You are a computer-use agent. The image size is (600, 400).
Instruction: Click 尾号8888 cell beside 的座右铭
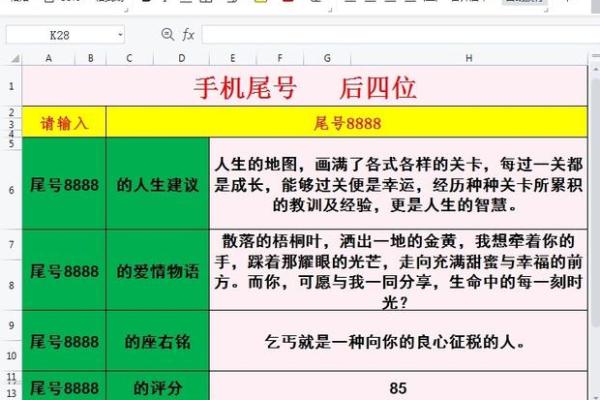[x=64, y=341]
